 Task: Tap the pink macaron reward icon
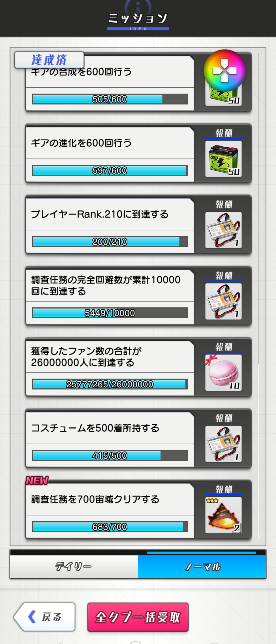click(x=223, y=372)
